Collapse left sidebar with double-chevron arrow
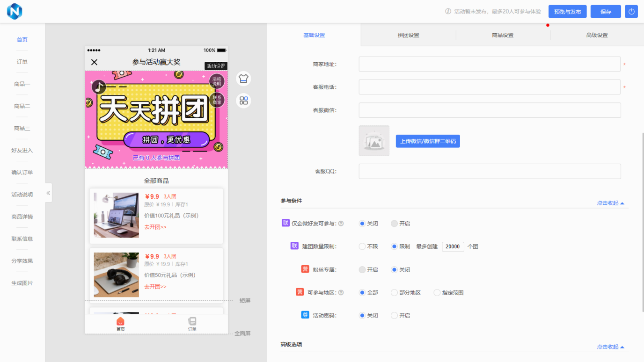Screen dimensions: 644x362 [48, 193]
